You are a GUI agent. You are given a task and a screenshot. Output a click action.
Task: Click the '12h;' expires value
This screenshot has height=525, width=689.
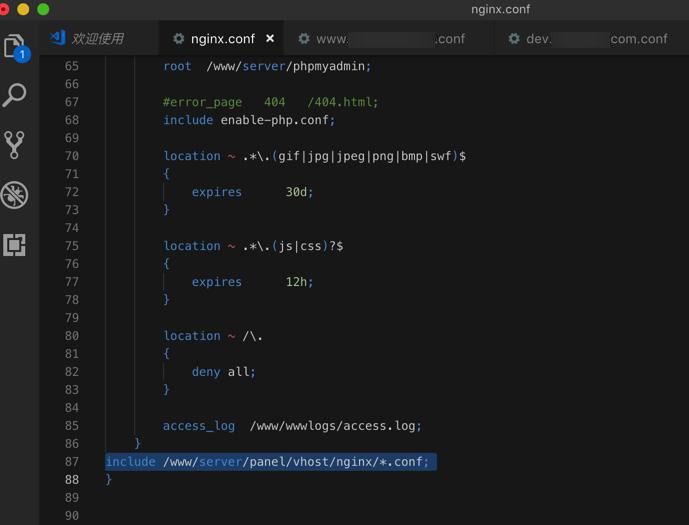tap(299, 282)
